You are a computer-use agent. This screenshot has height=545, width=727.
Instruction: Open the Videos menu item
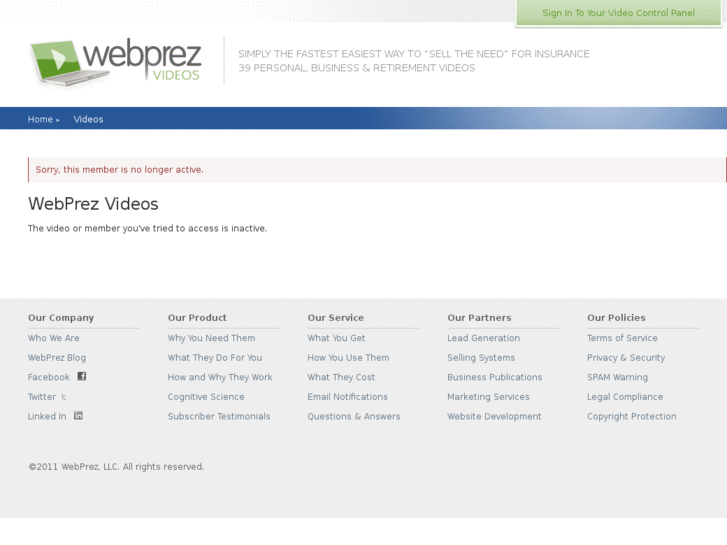point(88,119)
